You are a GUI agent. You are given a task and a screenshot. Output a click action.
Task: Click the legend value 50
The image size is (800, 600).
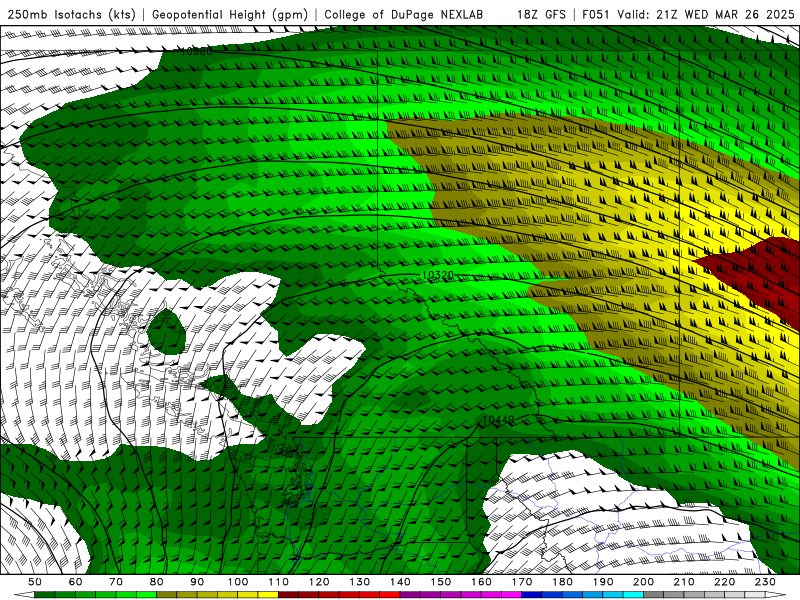click(x=35, y=582)
